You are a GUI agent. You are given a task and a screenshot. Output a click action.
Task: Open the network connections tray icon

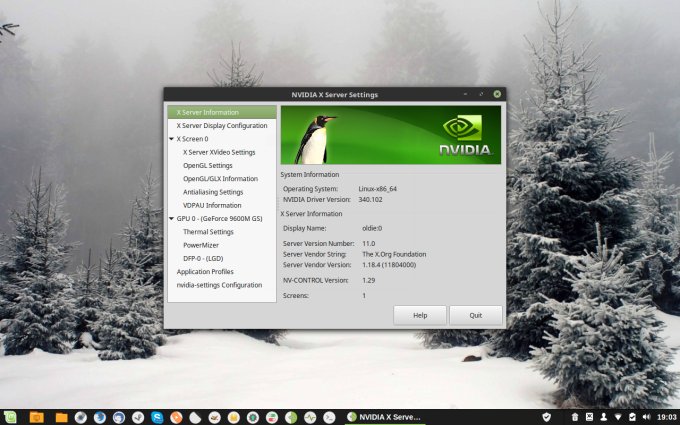click(618, 417)
